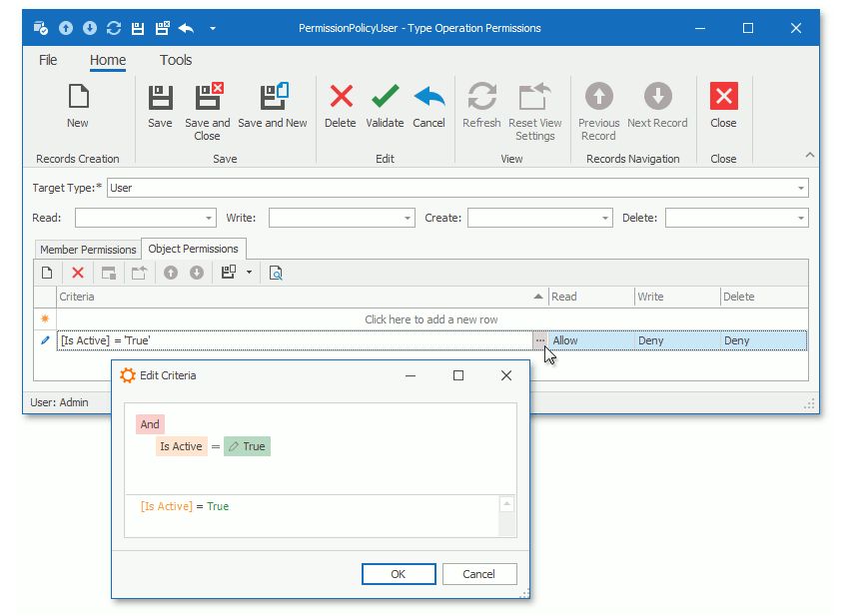Expand the Delete permission dropdown
This screenshot has height=616, width=855.
coord(801,218)
